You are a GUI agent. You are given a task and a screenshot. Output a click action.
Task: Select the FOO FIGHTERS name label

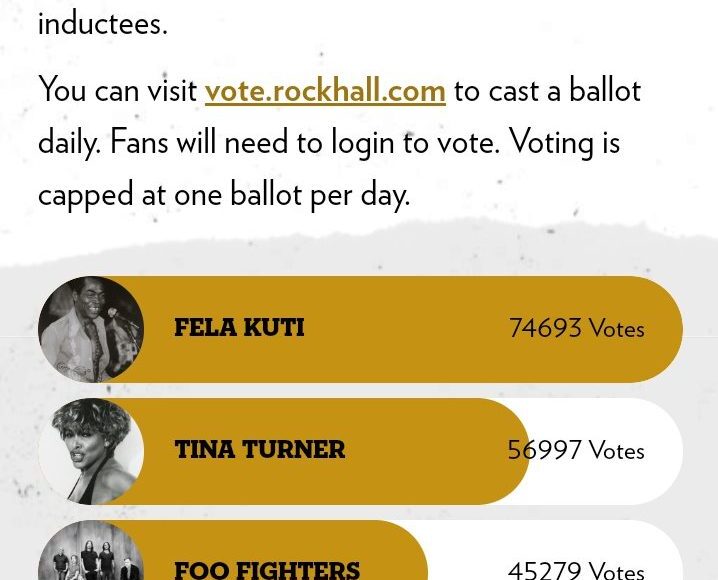click(267, 570)
